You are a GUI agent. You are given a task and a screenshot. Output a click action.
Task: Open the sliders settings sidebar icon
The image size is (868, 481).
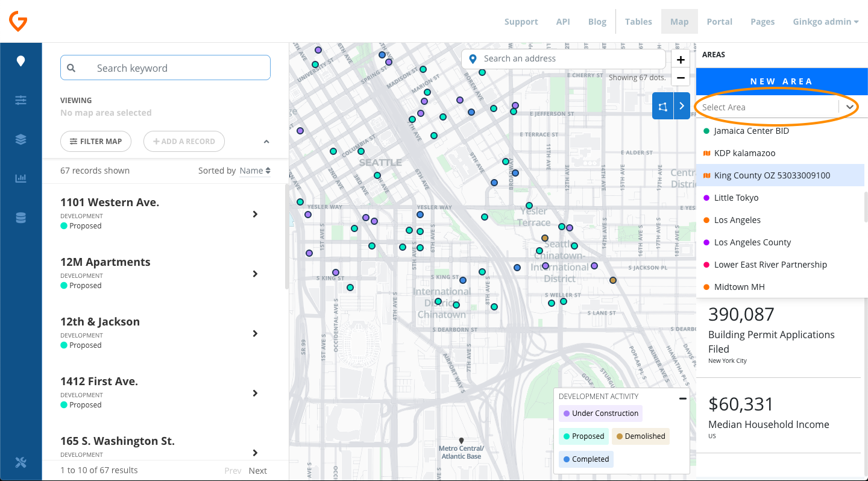pos(21,100)
